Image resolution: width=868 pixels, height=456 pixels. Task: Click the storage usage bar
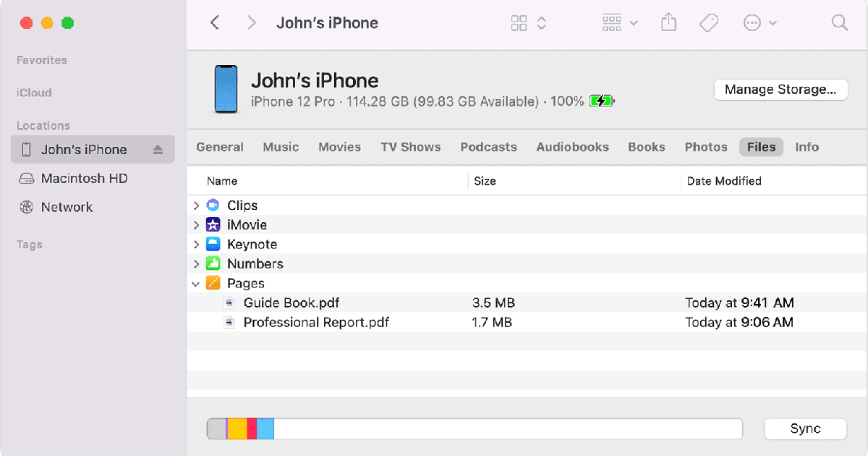click(475, 428)
